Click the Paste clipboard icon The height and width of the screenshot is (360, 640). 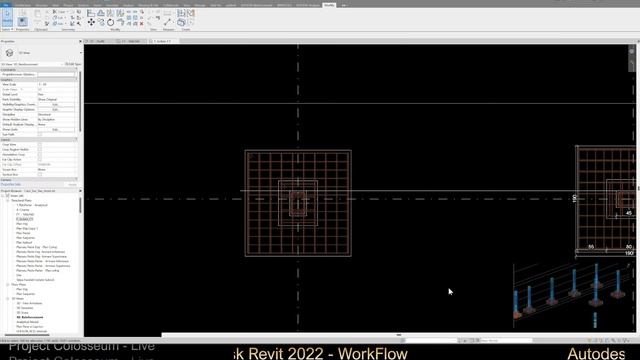[x=37, y=14]
